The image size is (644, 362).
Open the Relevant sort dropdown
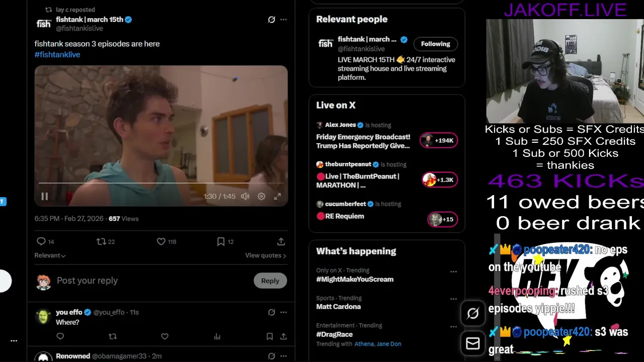tap(50, 255)
